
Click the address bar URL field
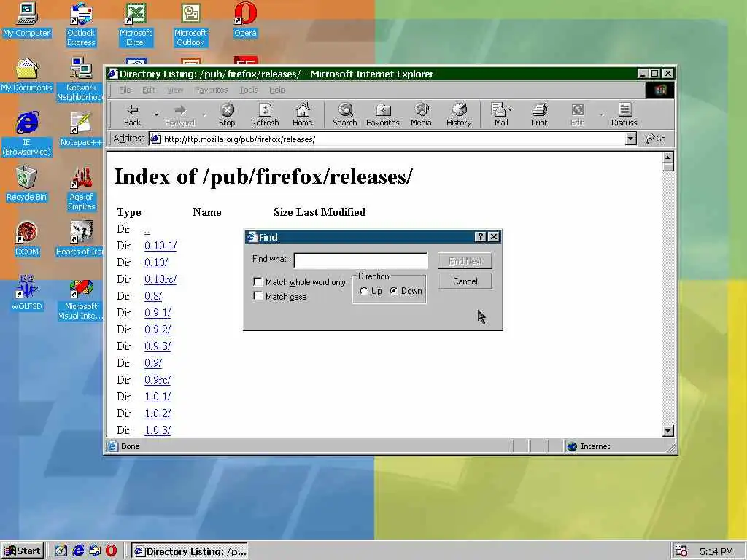tap(387, 139)
